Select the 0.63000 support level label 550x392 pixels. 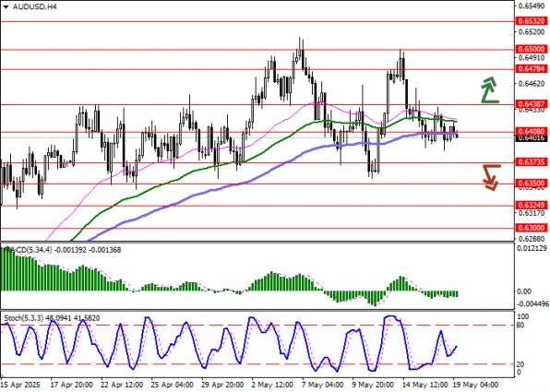click(x=532, y=228)
